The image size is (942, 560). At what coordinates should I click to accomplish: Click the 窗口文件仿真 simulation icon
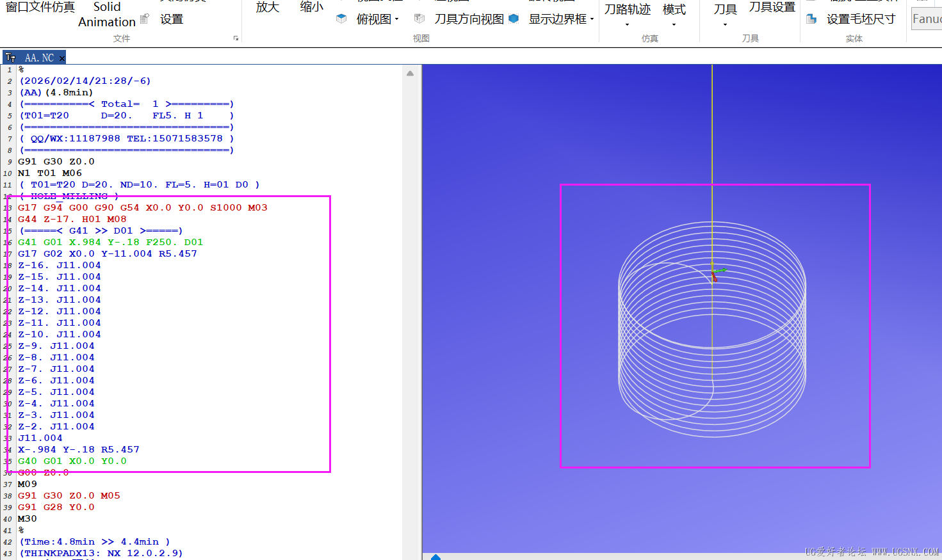[38, 7]
